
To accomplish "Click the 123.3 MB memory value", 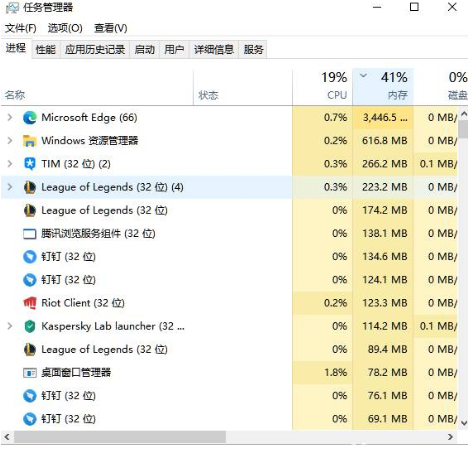I will coord(385,303).
